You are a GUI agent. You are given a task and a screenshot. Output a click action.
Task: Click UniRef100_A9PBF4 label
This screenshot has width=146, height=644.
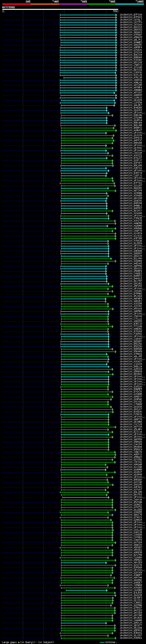(131, 48)
